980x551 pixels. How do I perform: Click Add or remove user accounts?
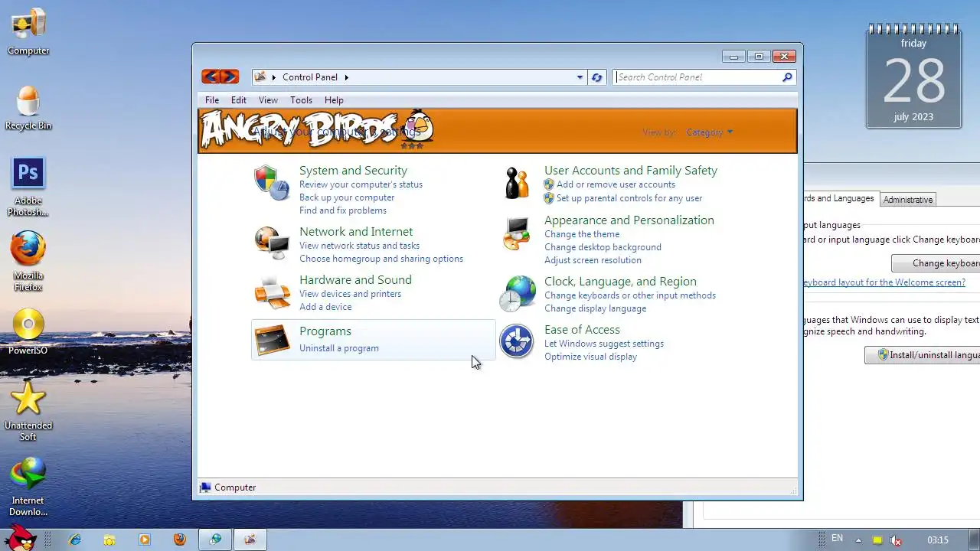[616, 184]
